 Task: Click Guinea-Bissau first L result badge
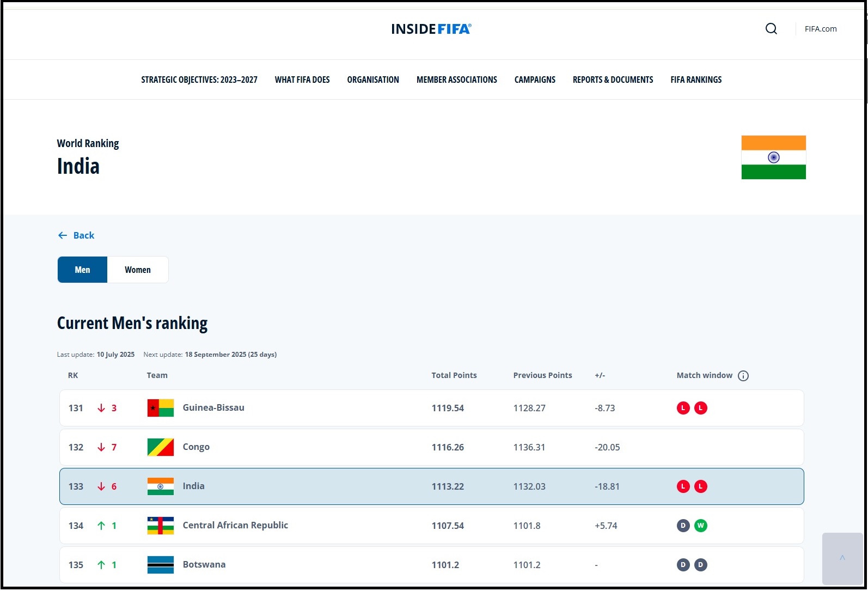tap(683, 408)
